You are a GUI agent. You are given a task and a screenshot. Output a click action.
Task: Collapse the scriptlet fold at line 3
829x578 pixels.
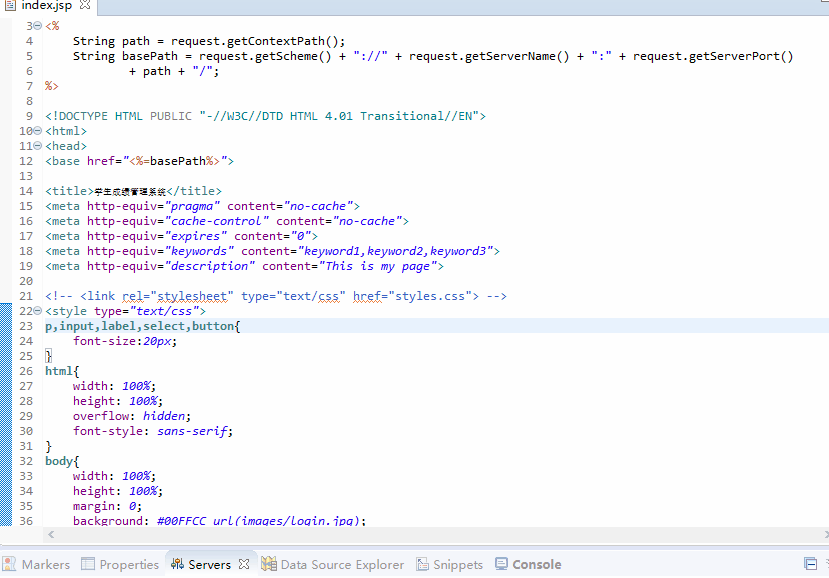pos(38,25)
